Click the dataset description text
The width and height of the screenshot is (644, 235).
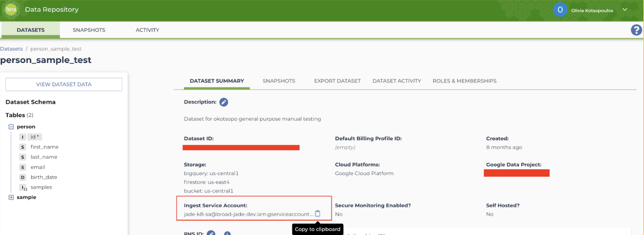tap(252, 119)
